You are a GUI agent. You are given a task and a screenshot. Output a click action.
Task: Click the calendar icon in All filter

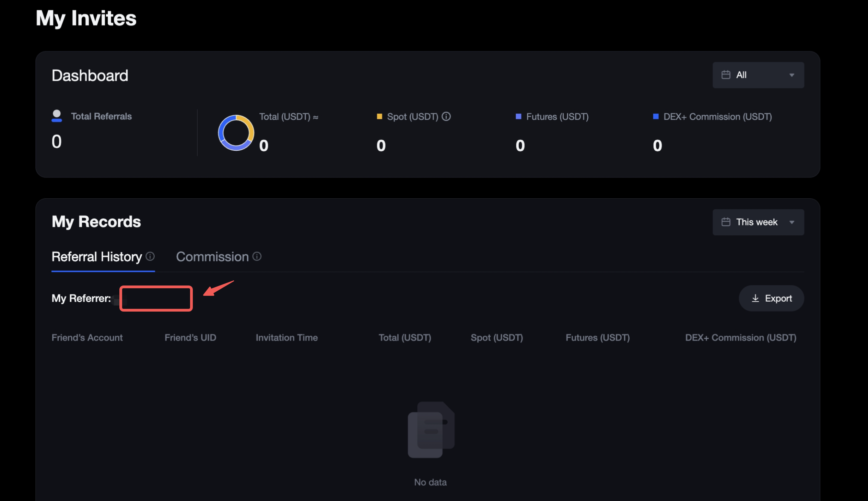(x=726, y=75)
